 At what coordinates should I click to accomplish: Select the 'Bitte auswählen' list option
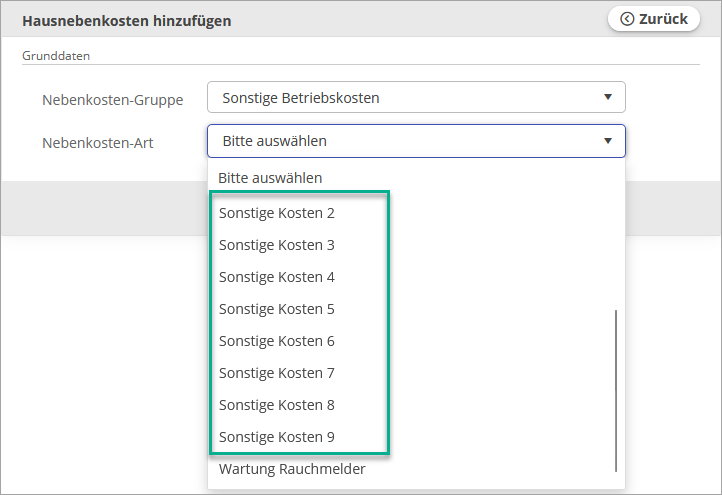pyautogui.click(x=270, y=178)
